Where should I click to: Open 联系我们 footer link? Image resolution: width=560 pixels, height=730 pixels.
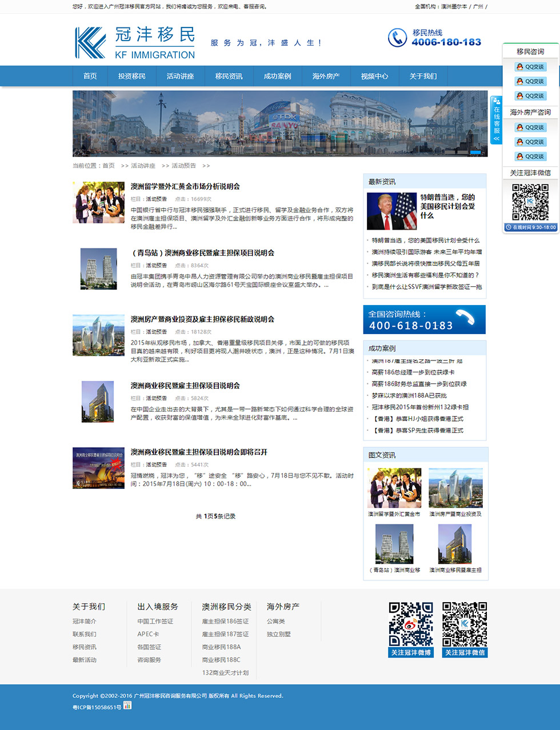tap(84, 634)
